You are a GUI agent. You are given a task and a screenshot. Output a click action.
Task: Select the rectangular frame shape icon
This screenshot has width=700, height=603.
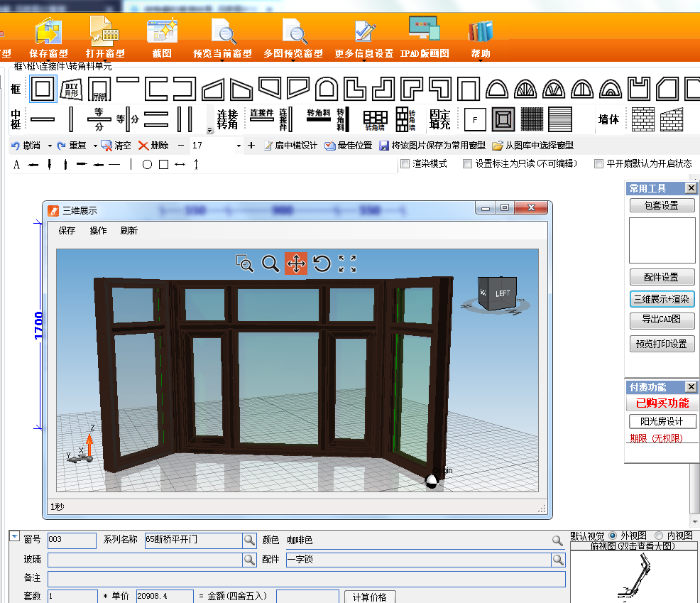(43, 89)
